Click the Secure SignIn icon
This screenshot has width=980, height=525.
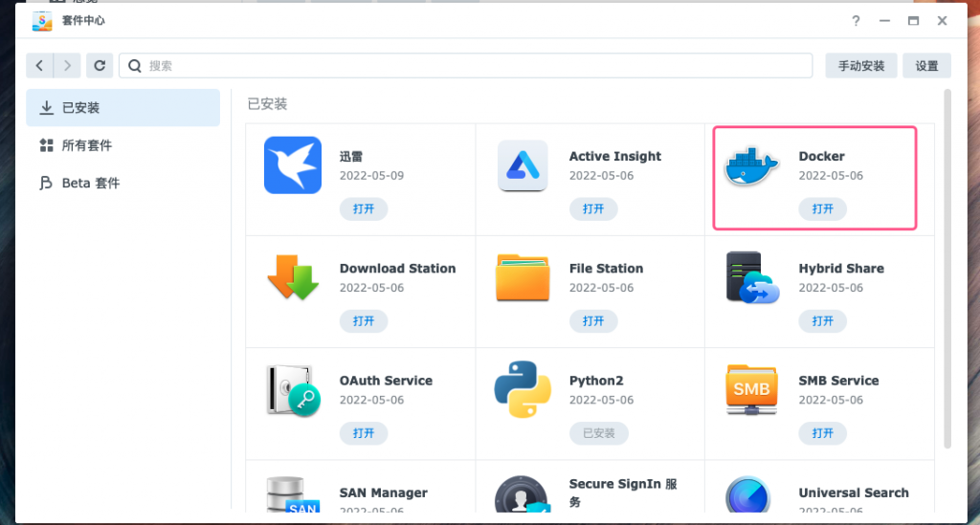(x=522, y=495)
